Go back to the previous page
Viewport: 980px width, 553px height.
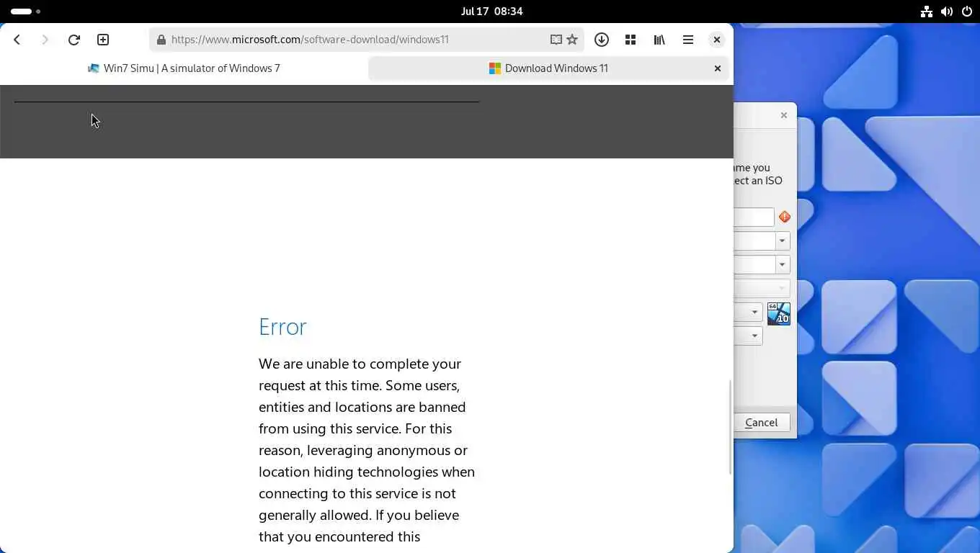point(17,40)
